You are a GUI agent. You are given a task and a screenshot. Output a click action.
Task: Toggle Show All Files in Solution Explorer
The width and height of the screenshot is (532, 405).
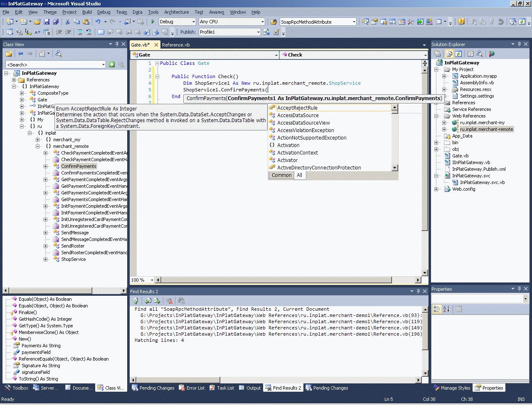coord(449,54)
